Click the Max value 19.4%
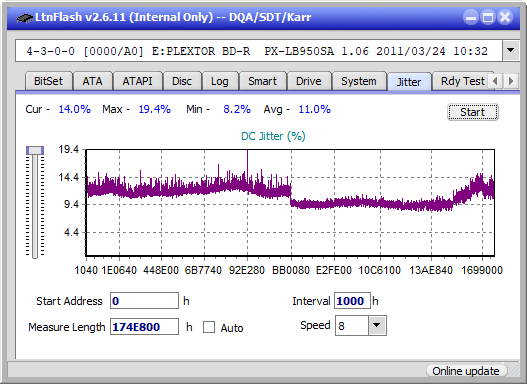Viewport: 527px width, 384px height. (x=155, y=109)
